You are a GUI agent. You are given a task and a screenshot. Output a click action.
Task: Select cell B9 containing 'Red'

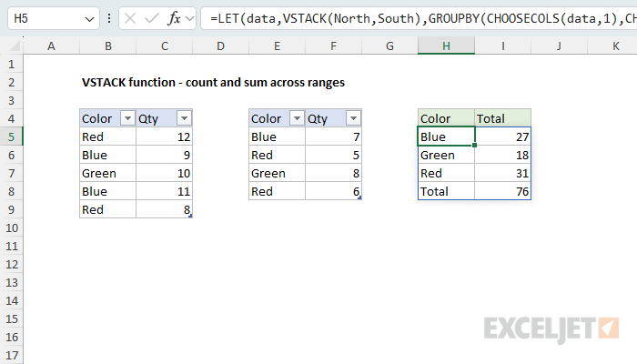coord(107,209)
